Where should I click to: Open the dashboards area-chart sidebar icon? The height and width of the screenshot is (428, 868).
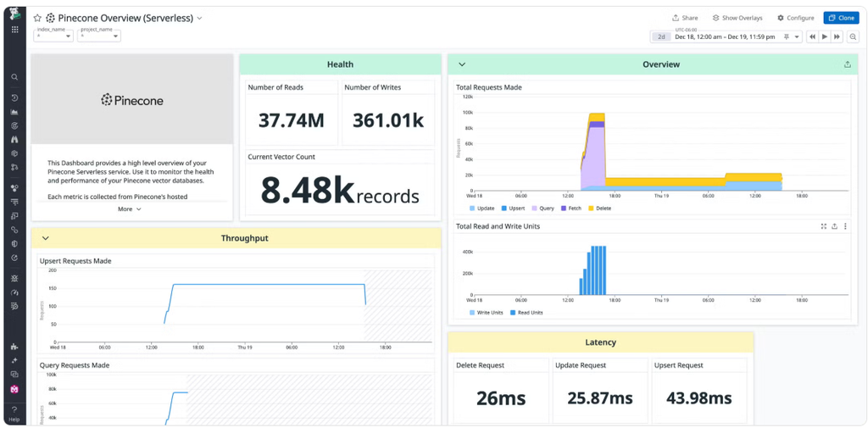[15, 112]
